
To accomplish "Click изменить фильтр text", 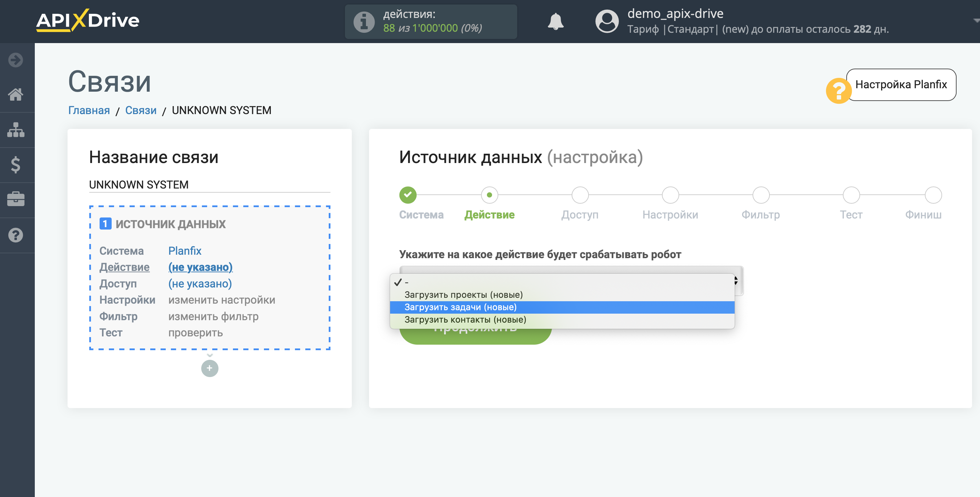I will (213, 316).
